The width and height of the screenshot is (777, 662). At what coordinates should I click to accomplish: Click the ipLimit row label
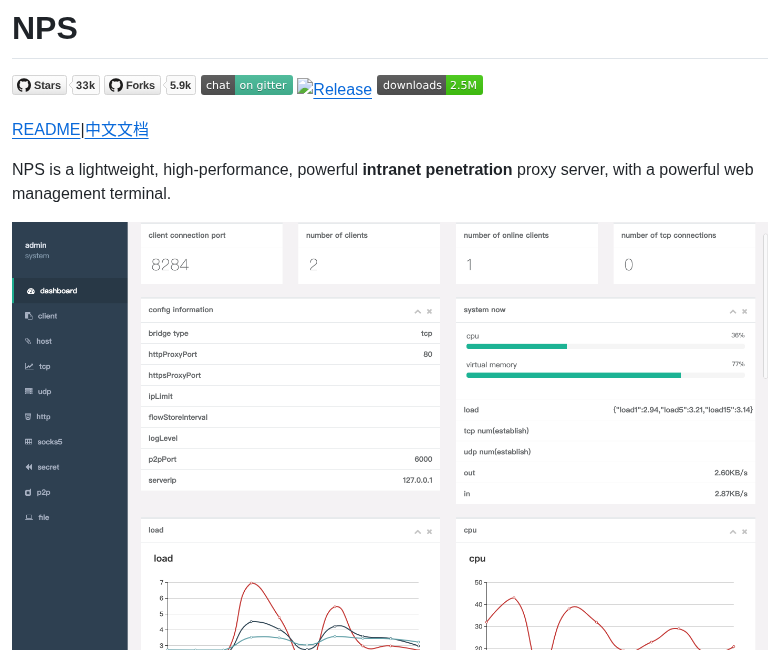[x=161, y=396]
